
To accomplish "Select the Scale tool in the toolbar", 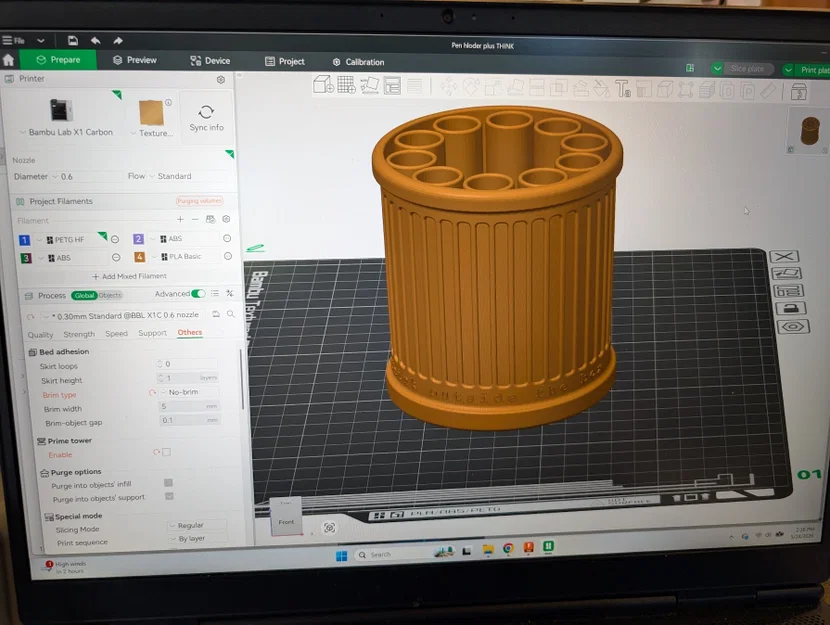I will (492, 87).
